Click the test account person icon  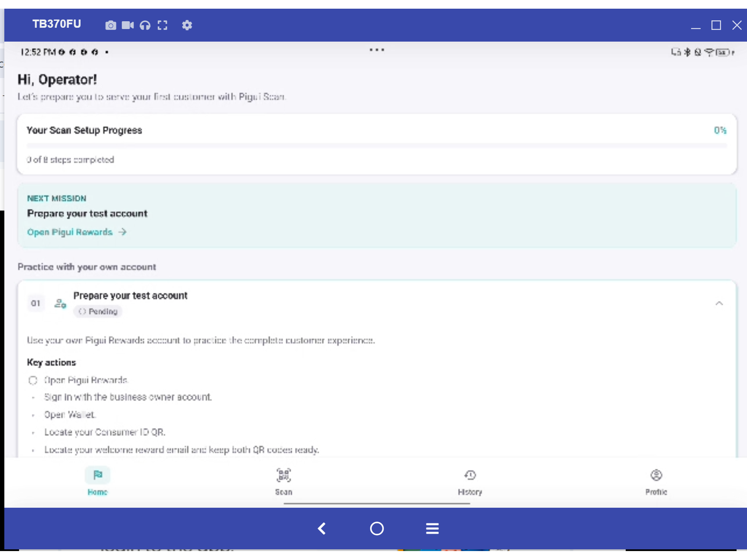point(60,303)
